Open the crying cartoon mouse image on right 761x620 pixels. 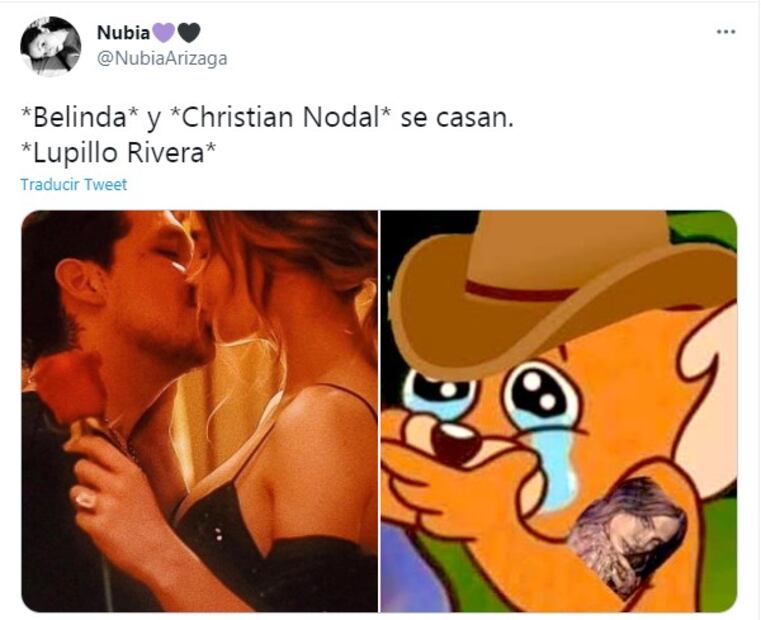559,411
